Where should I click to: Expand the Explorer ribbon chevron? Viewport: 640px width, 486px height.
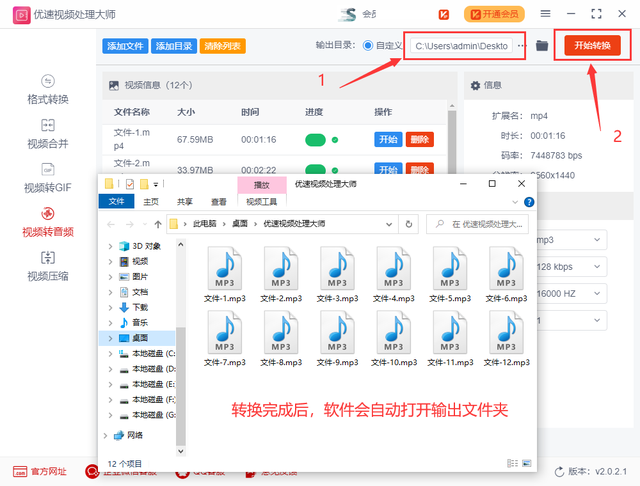click(515, 202)
